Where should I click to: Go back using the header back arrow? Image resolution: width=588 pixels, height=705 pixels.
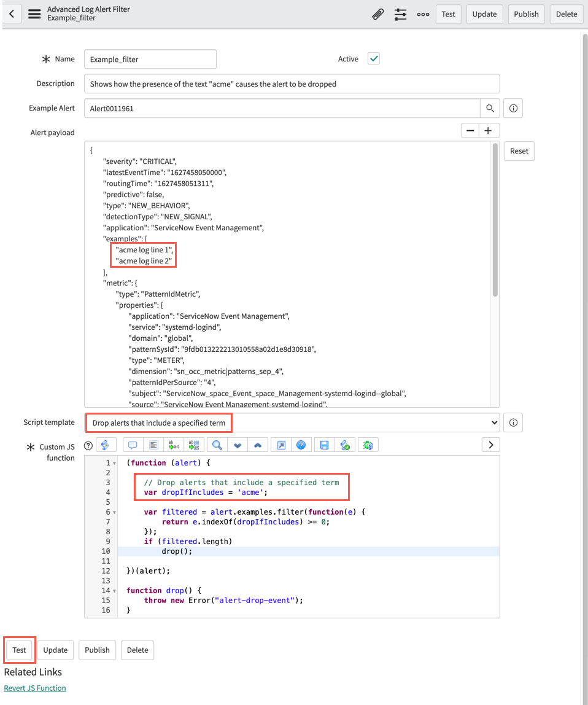click(12, 14)
